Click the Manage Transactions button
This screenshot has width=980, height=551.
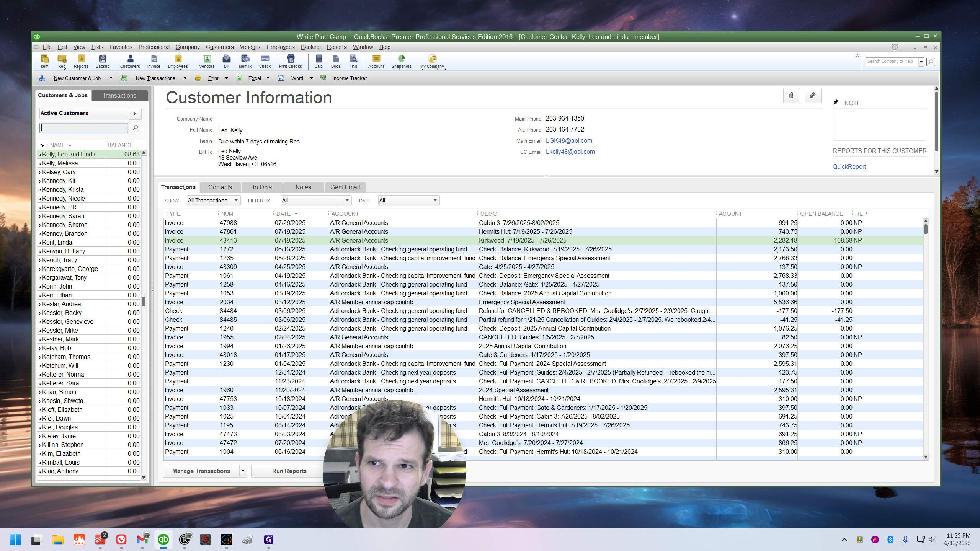[201, 471]
